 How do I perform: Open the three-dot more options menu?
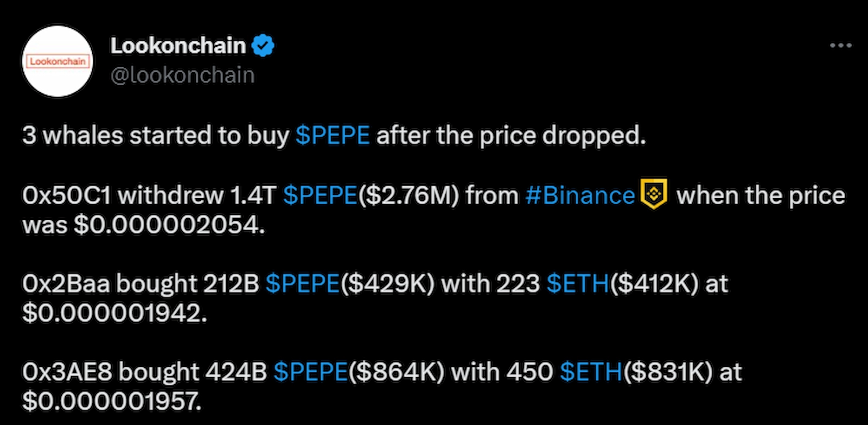point(840,46)
